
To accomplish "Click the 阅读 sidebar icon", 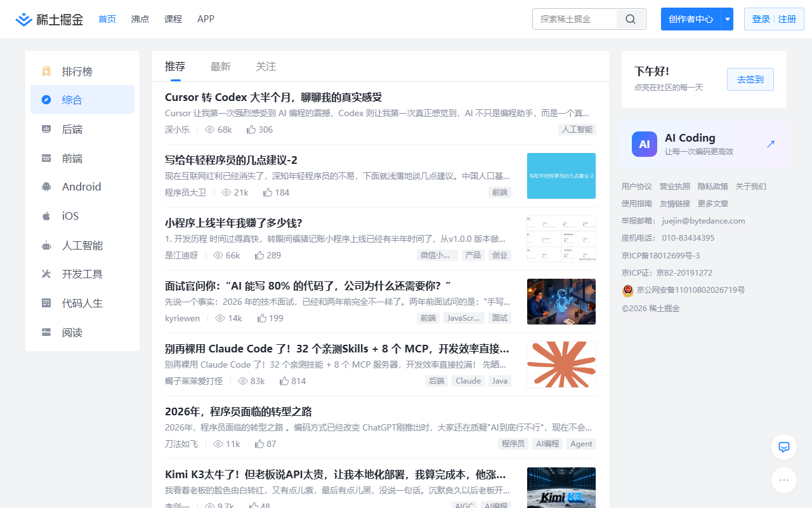I will [46, 332].
